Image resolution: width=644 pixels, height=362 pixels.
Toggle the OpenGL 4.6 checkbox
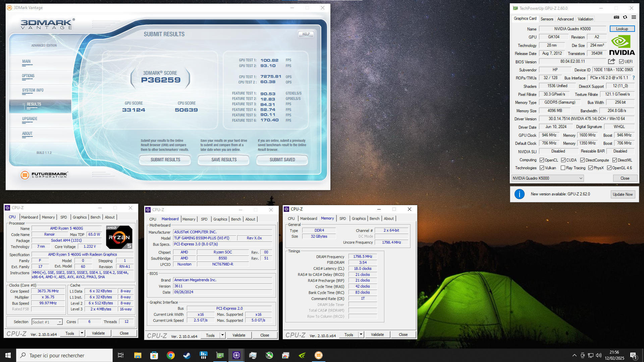[609, 168]
